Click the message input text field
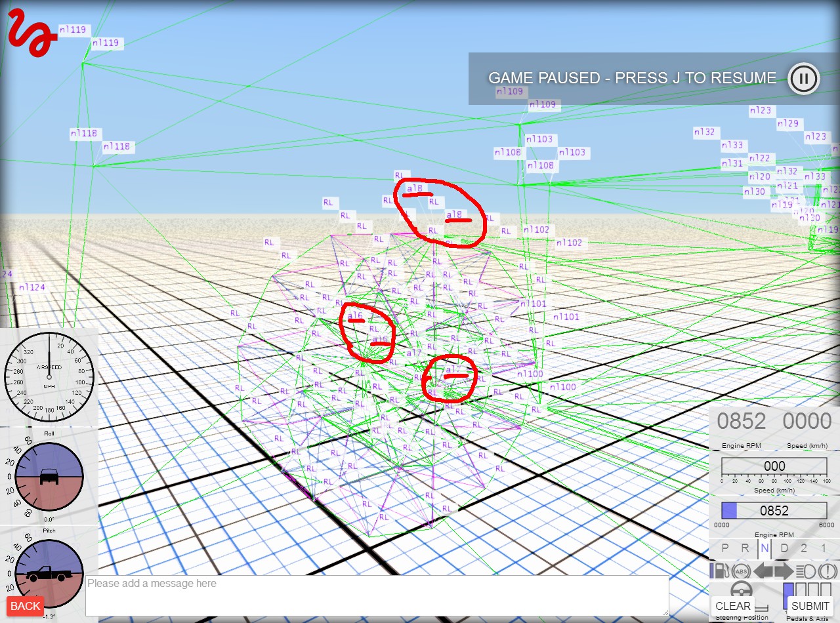This screenshot has height=623, width=840. click(377, 595)
